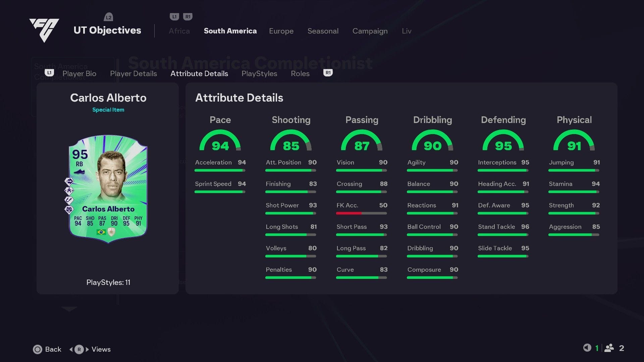Open the partially visible Liv tab
Viewport: 644px width, 362px height.
[407, 31]
